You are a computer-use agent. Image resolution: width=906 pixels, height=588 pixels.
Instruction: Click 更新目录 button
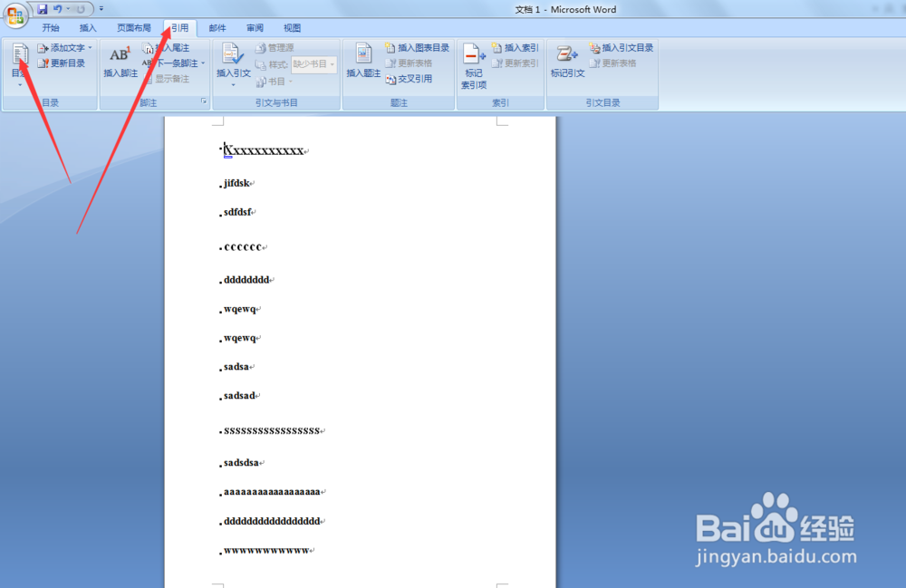[x=62, y=63]
